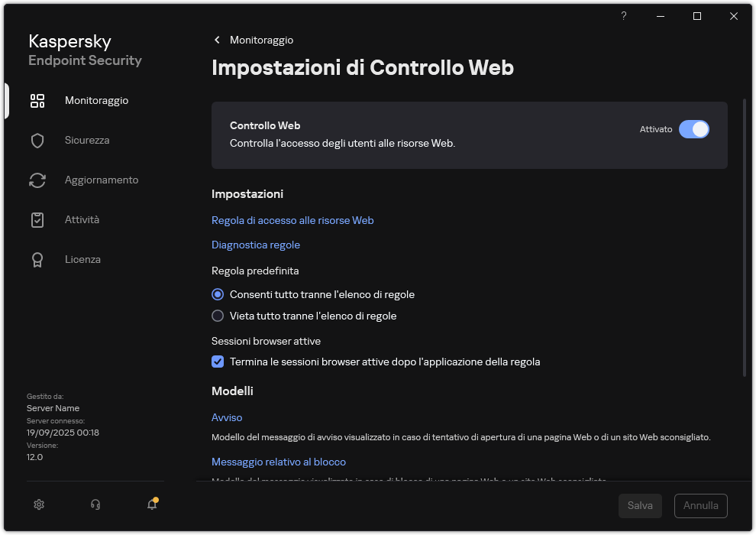
Task: Open notifications with the bell icon
Action: 151,504
